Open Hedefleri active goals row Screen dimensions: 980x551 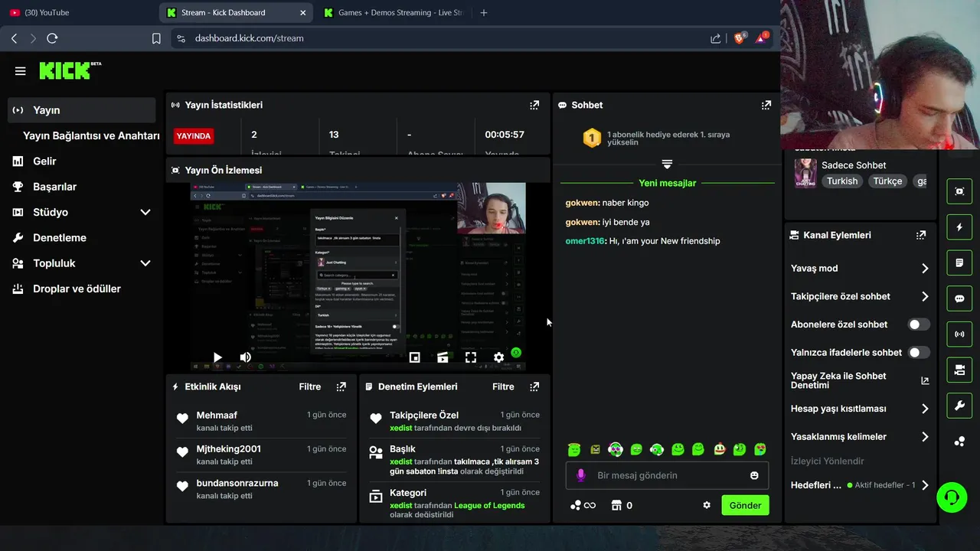click(x=860, y=485)
